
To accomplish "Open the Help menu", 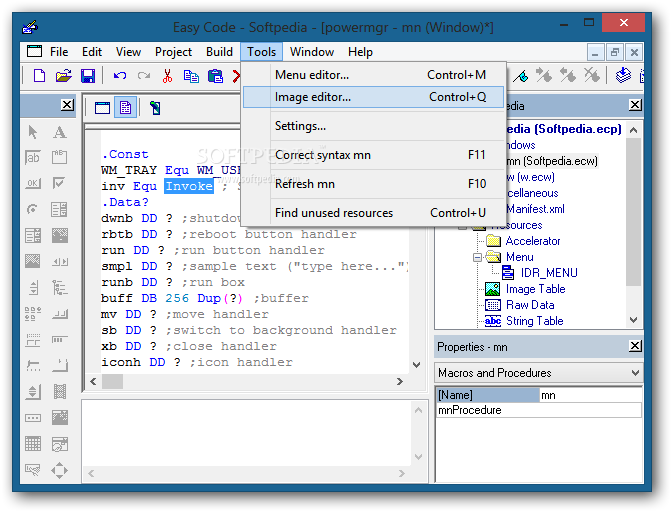I will (360, 52).
